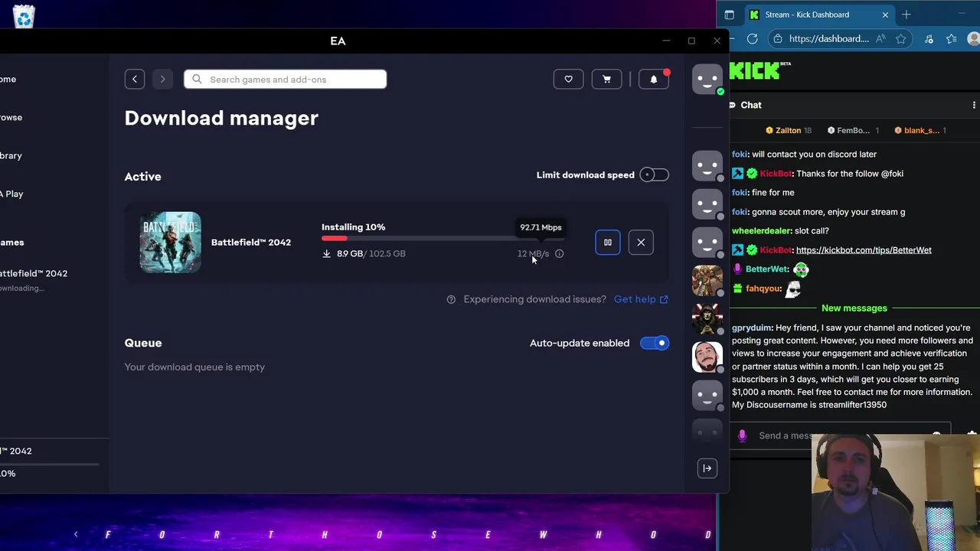Open the kickbot.com tips BetterWet link
Image resolution: width=980 pixels, height=551 pixels.
coord(864,250)
